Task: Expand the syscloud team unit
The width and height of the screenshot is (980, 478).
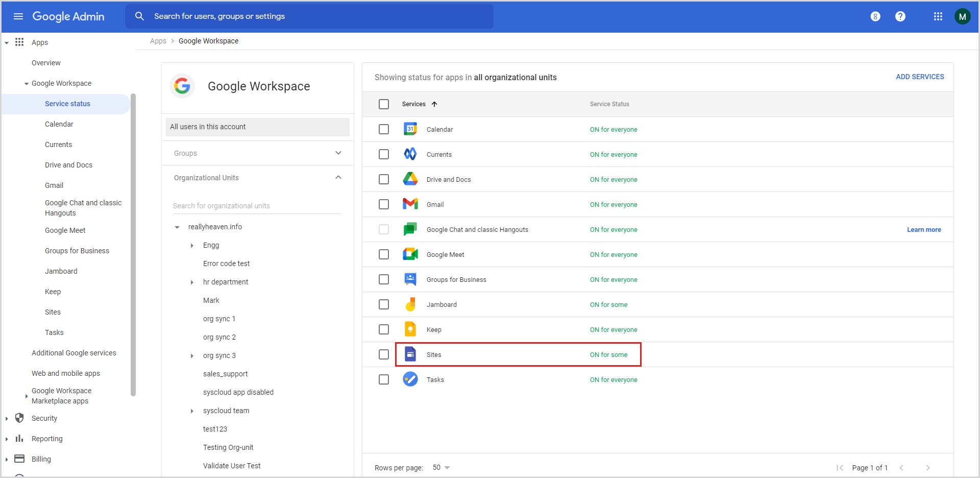Action: click(192, 411)
